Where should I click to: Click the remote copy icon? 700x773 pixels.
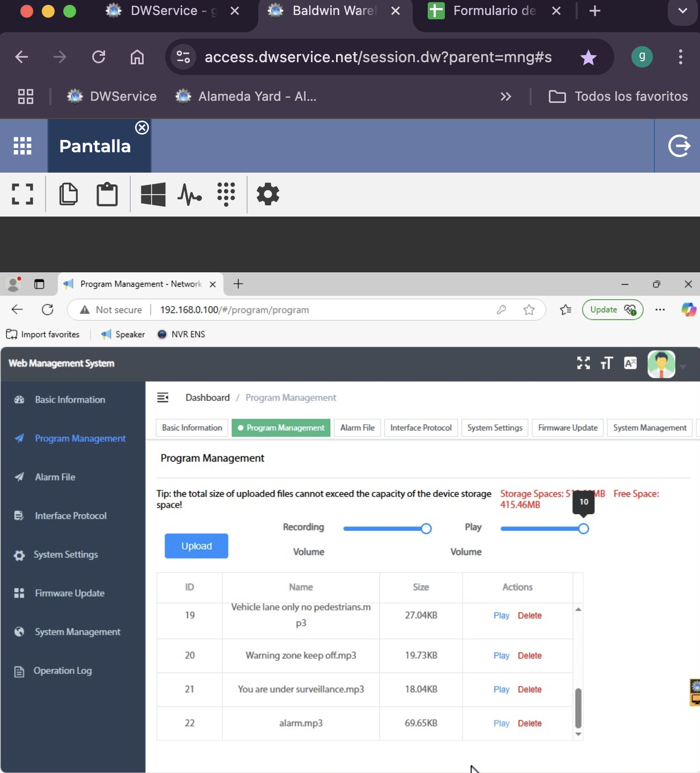pyautogui.click(x=69, y=194)
